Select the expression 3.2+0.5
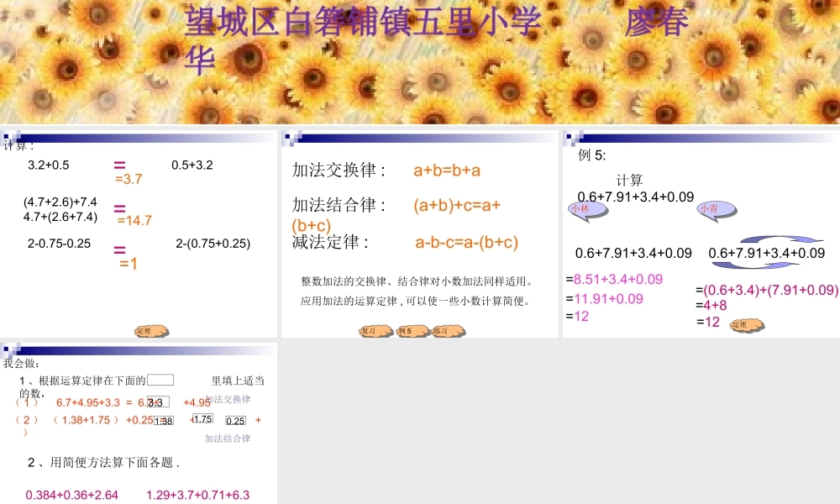The width and height of the screenshot is (840, 504). pos(48,165)
